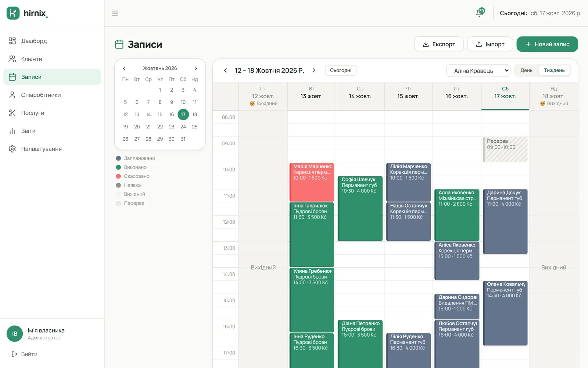Switch calendar view to День
Viewport: 588px width, 368px height.
(x=526, y=70)
